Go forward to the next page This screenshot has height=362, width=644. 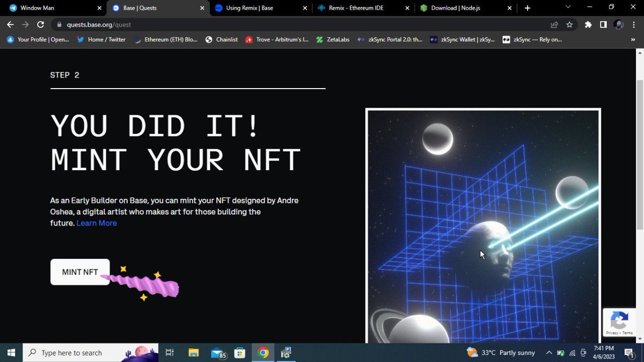click(25, 24)
